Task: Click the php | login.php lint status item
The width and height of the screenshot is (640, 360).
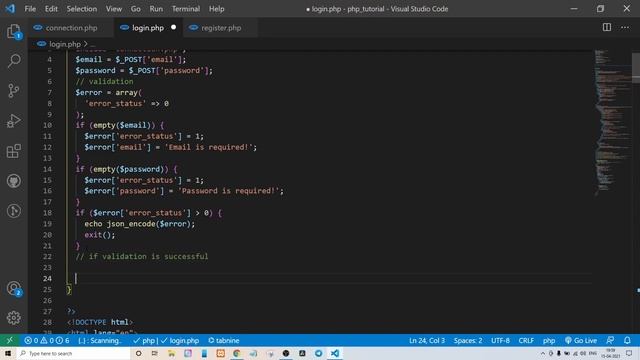Action: pos(166,340)
